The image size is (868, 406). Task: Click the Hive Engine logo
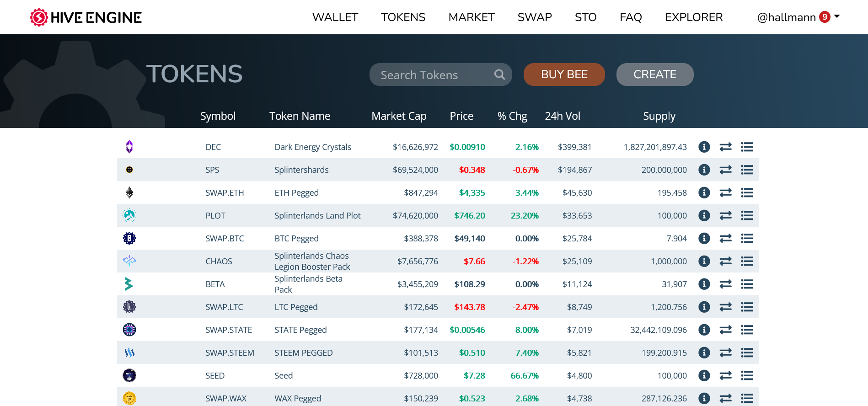pos(86,17)
